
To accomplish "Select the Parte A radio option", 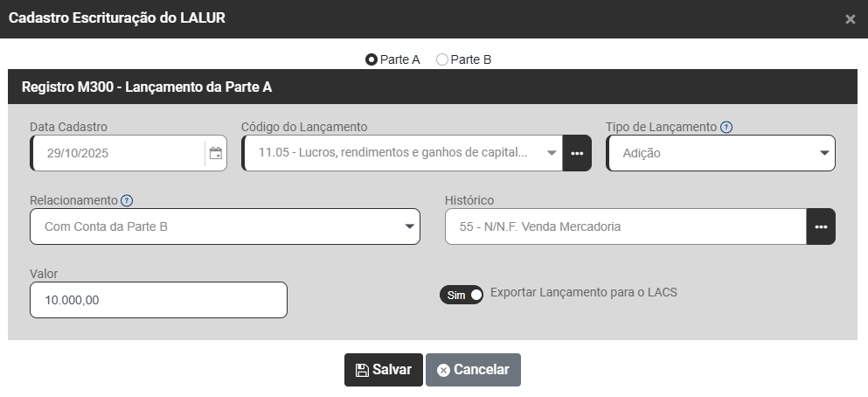I will pos(372,59).
